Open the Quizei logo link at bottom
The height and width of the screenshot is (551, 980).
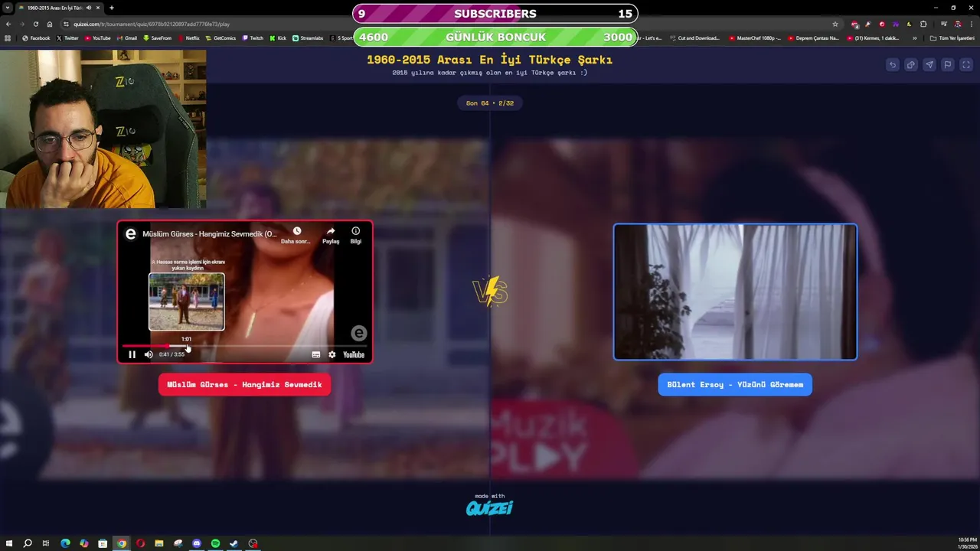click(x=489, y=507)
